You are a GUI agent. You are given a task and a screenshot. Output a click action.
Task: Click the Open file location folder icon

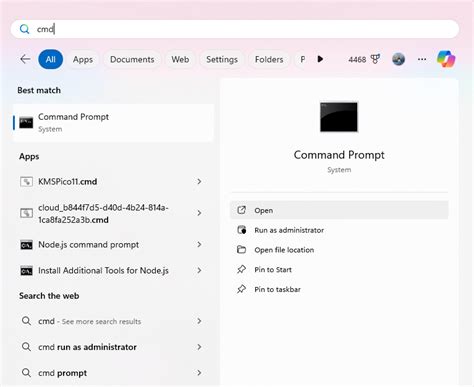tap(241, 250)
